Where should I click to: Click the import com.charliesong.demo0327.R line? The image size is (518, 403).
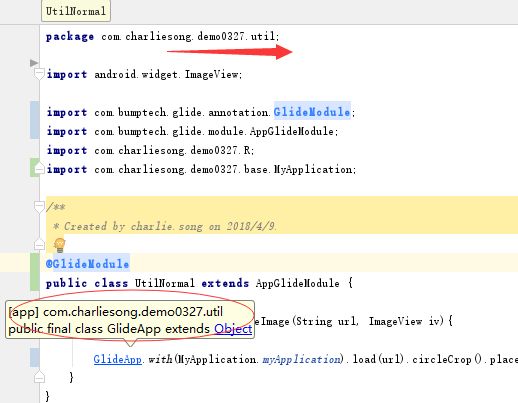click(x=150, y=150)
